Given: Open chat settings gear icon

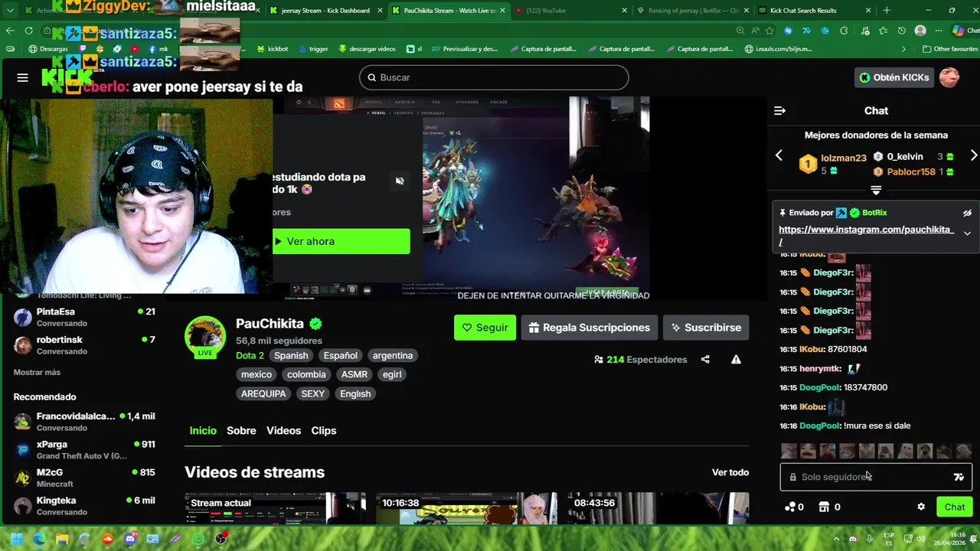Looking at the screenshot, I should (x=921, y=507).
